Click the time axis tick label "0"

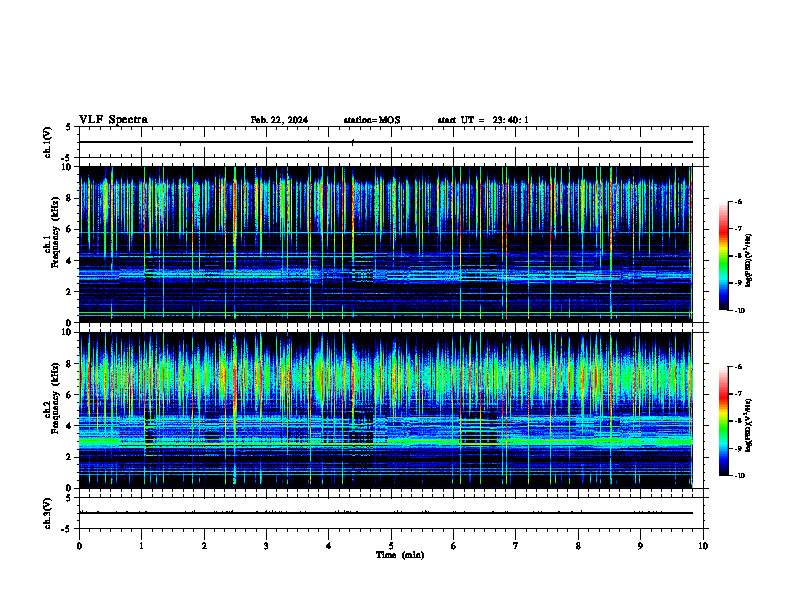79,546
